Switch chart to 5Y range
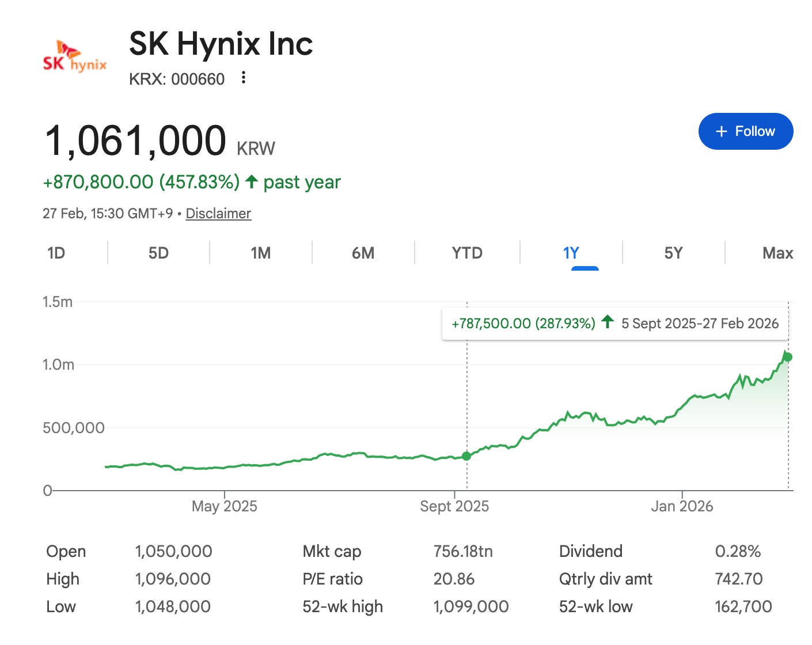812x645 pixels. click(673, 253)
